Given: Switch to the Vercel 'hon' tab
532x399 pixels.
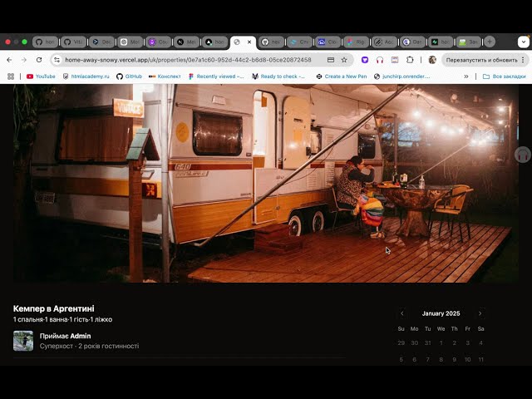Looking at the screenshot, I should click(x=215, y=42).
